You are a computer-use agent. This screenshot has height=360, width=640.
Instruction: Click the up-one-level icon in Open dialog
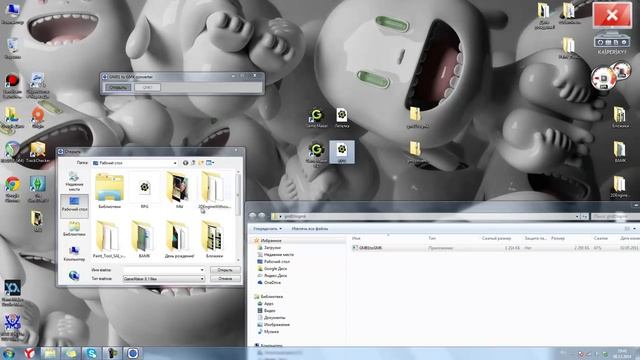pyautogui.click(x=193, y=163)
